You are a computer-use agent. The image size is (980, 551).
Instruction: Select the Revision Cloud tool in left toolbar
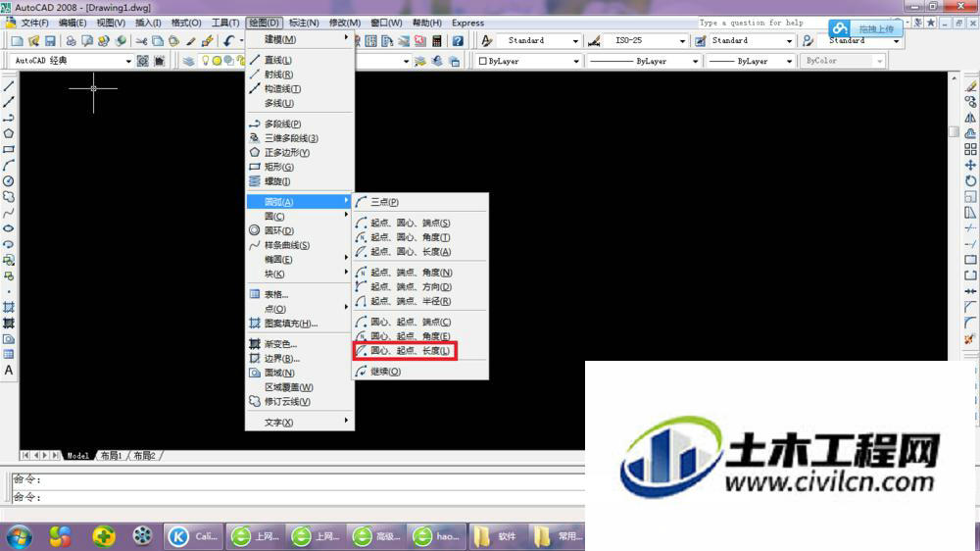tap(9, 196)
